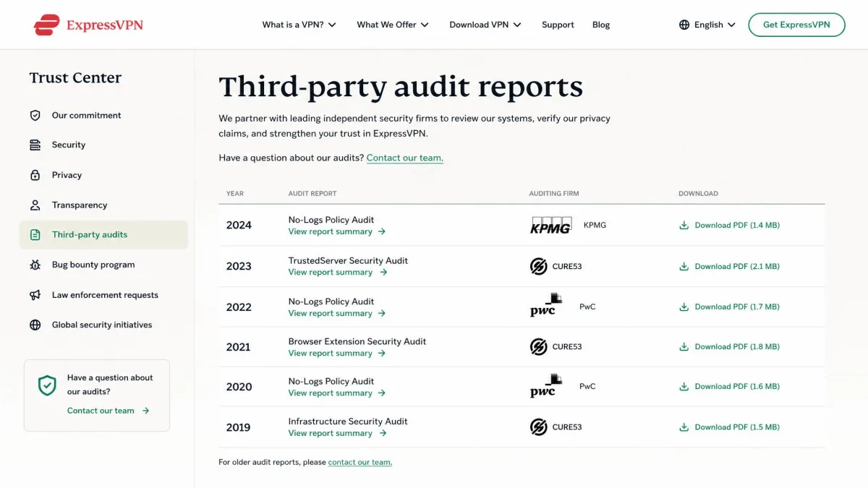
Task: Click Contact our team link under the heading
Action: (x=404, y=158)
